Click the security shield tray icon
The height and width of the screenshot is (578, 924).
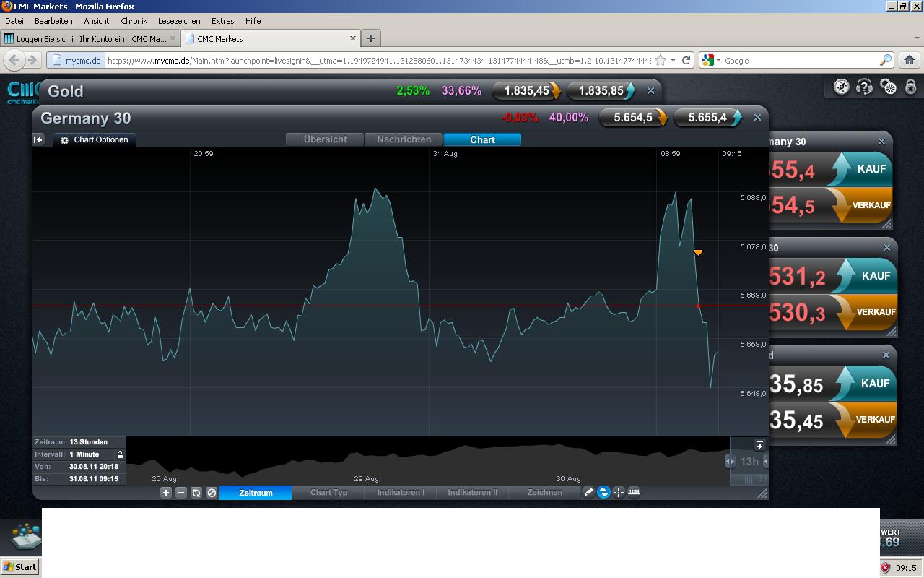885,568
